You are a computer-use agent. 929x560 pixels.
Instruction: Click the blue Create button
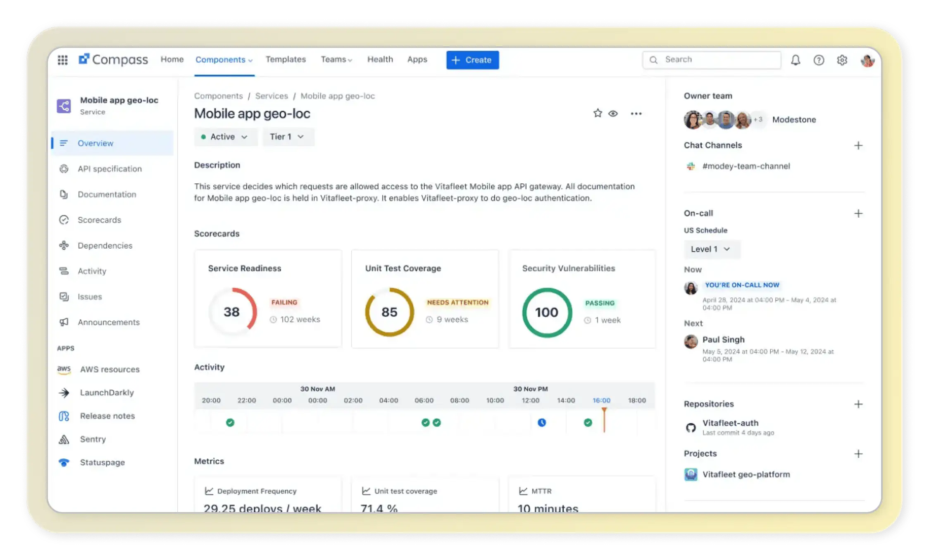click(472, 60)
